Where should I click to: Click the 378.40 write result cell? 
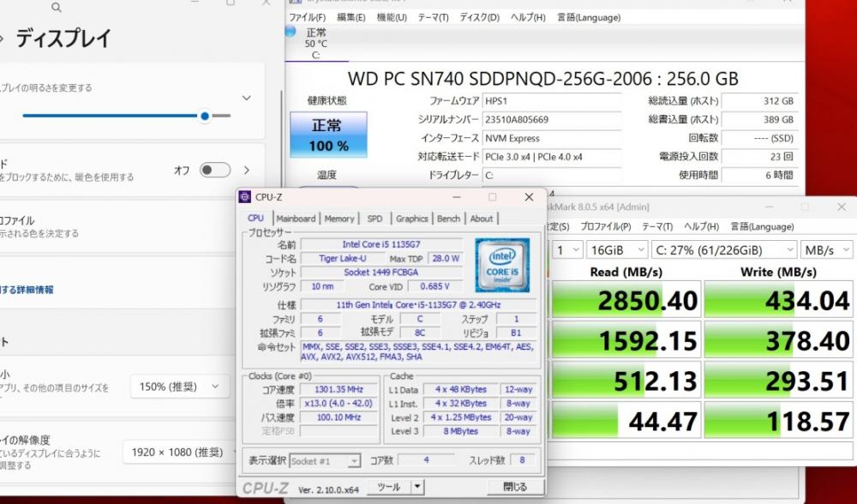click(778, 340)
